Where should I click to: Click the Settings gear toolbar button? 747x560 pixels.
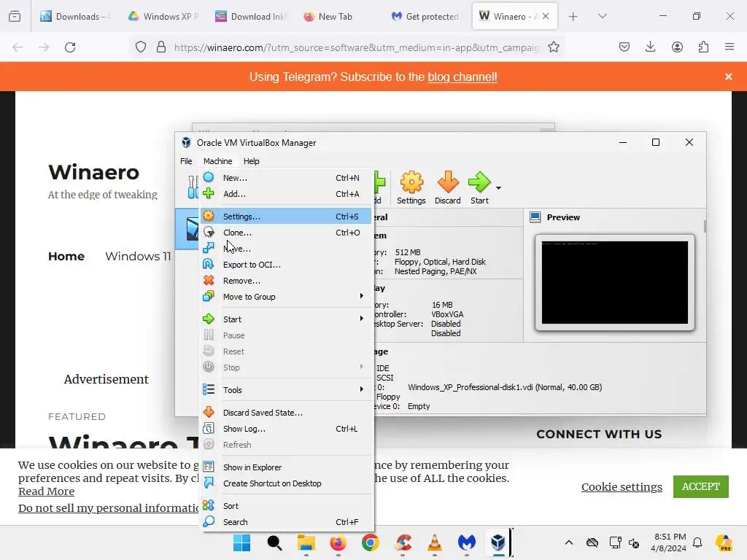pyautogui.click(x=411, y=188)
